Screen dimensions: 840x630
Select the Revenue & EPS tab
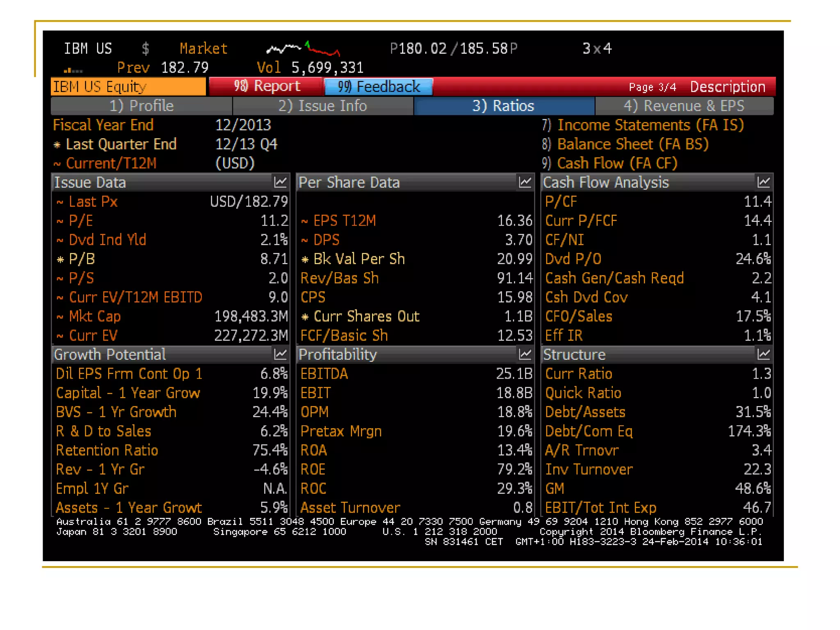pos(684,106)
